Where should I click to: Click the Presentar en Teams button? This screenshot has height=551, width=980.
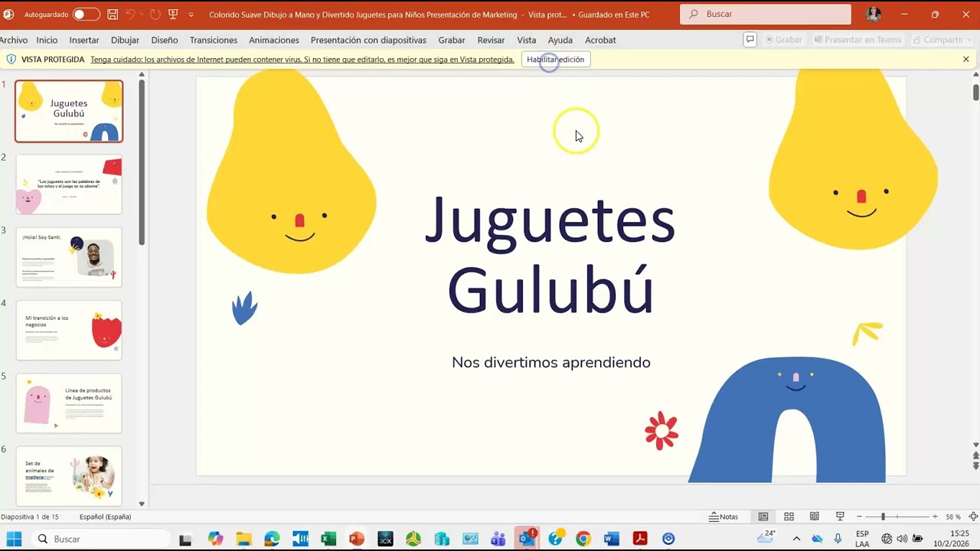(858, 40)
